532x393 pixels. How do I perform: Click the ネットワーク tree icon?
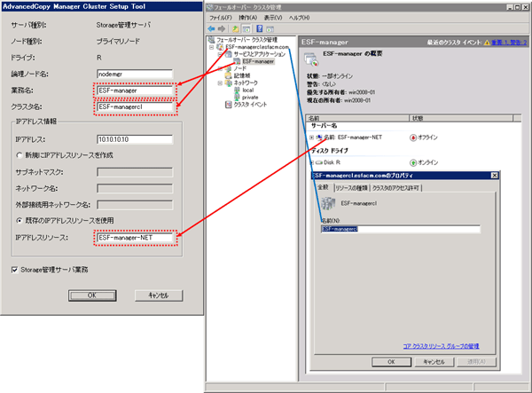click(229, 83)
